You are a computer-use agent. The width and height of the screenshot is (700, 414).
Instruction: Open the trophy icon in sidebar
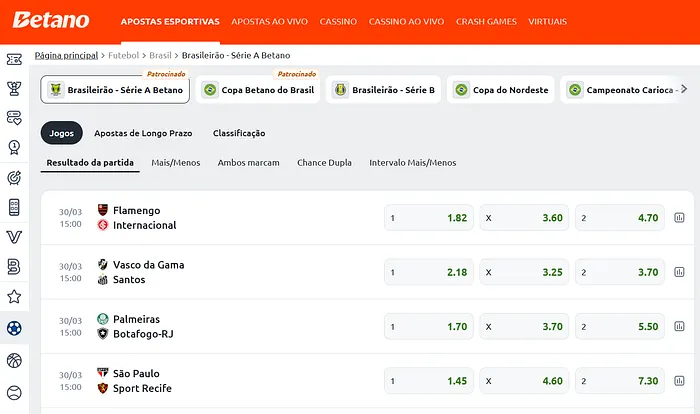point(14,88)
